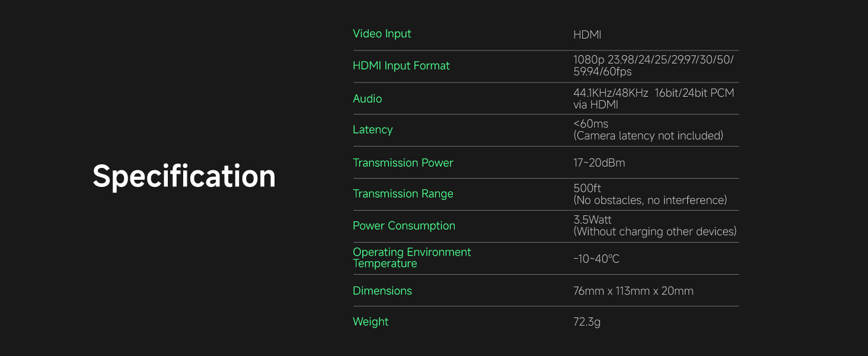This screenshot has width=868, height=356.
Task: Click the 17~20dBm value
Action: pyautogui.click(x=599, y=163)
